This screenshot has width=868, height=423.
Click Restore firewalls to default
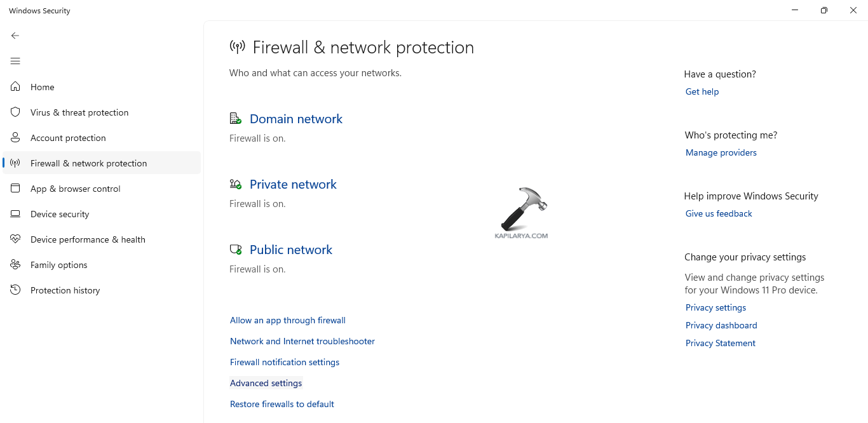tap(282, 404)
